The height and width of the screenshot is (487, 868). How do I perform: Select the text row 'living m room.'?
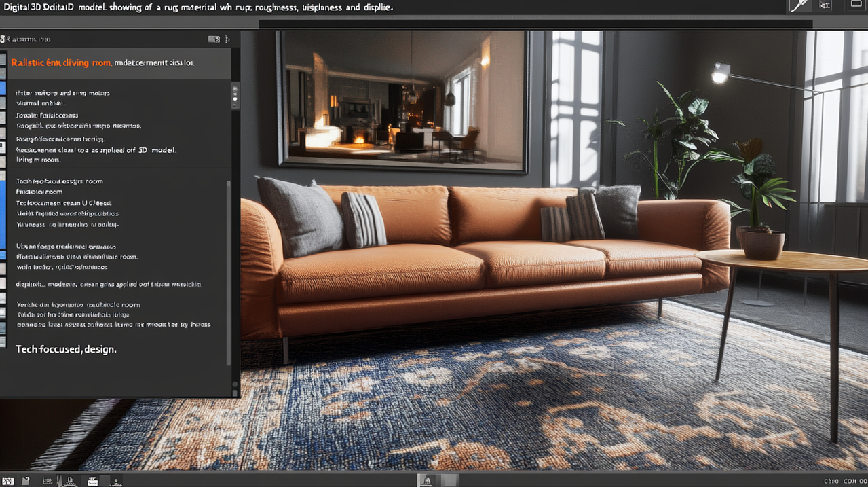click(x=38, y=160)
